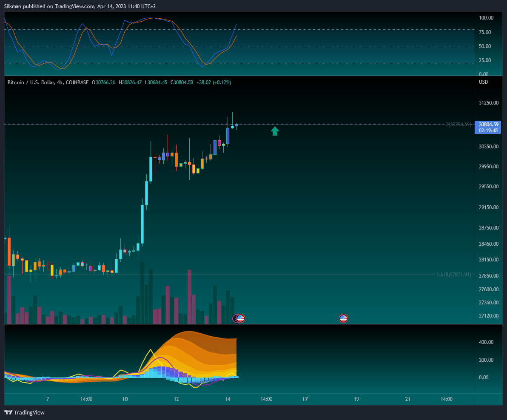
Task: Click the US flag event icon beside the purple icon
Action: (241, 318)
